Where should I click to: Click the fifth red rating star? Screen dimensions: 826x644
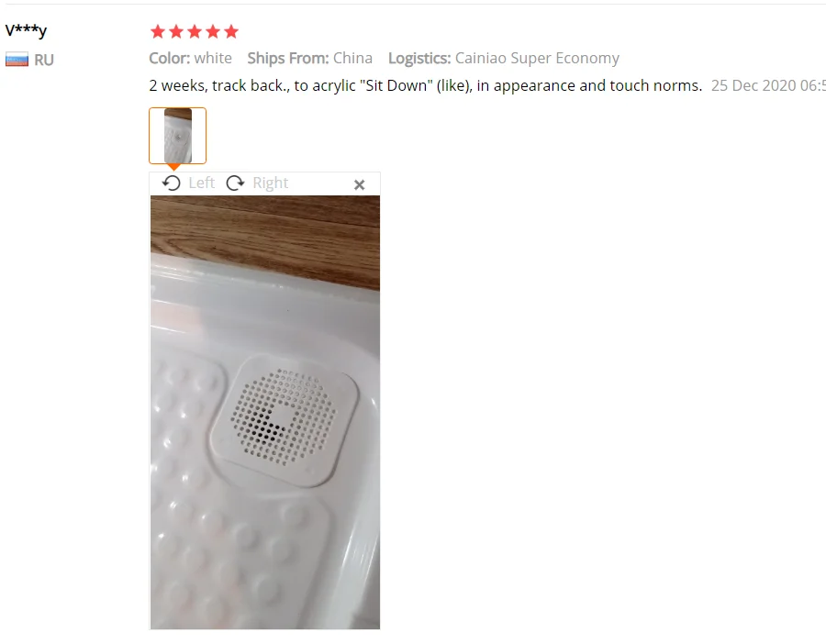231,31
